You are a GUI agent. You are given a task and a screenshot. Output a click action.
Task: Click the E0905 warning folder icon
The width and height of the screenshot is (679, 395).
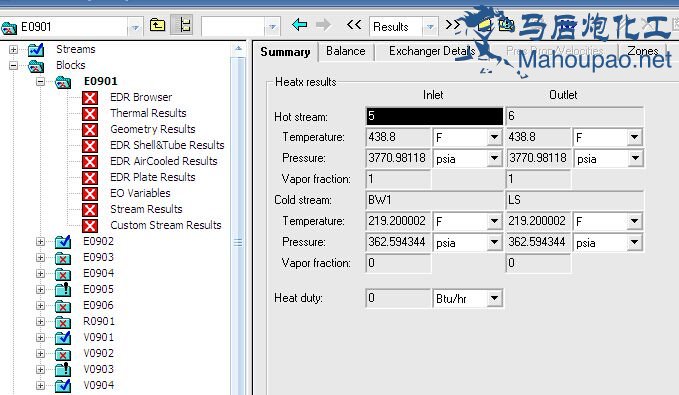(x=63, y=289)
